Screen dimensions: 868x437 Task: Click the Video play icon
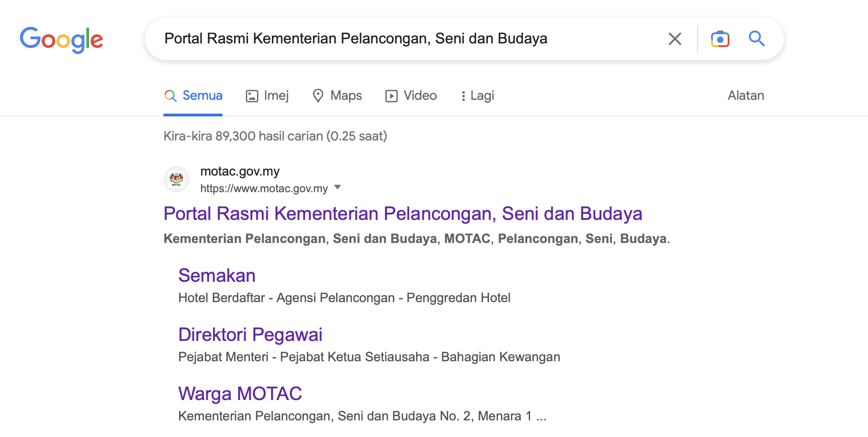tap(391, 96)
